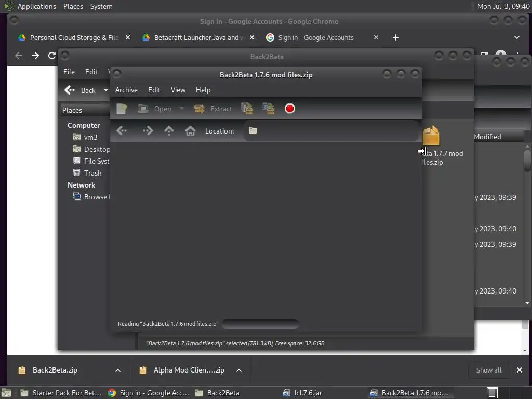The width and height of the screenshot is (532, 399).
Task: Go up one level in the archive
Action: point(169,130)
